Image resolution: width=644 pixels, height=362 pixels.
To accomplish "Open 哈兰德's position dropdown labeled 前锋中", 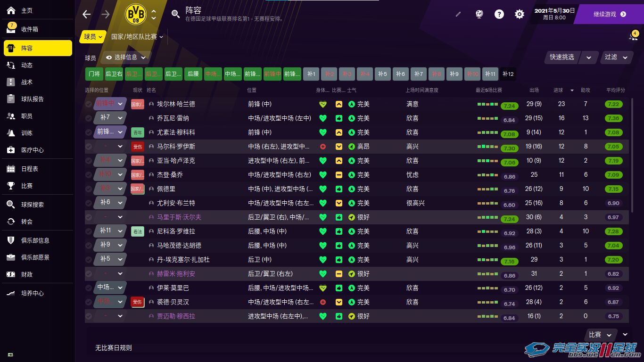I will (x=109, y=104).
